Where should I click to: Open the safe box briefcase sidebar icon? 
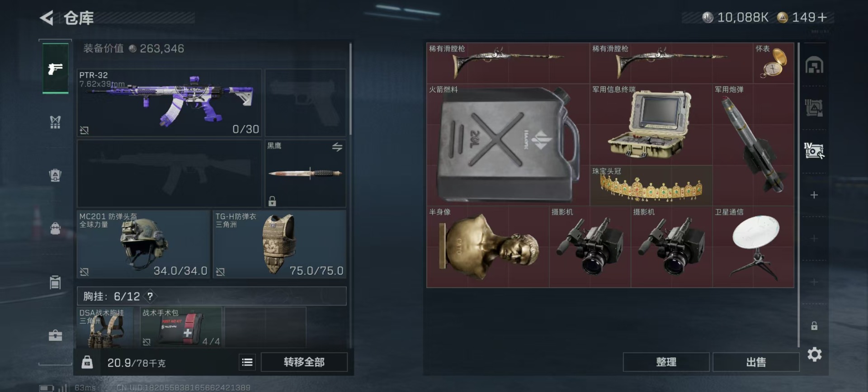click(x=55, y=335)
